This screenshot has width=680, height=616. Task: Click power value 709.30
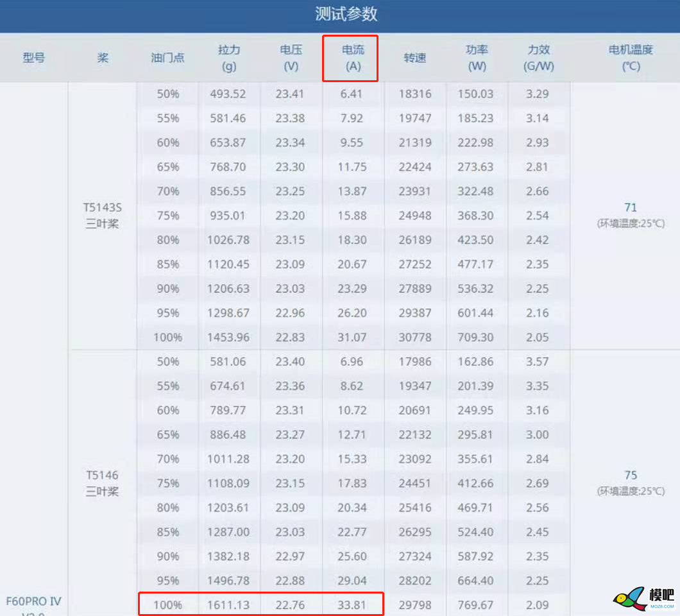(x=475, y=337)
